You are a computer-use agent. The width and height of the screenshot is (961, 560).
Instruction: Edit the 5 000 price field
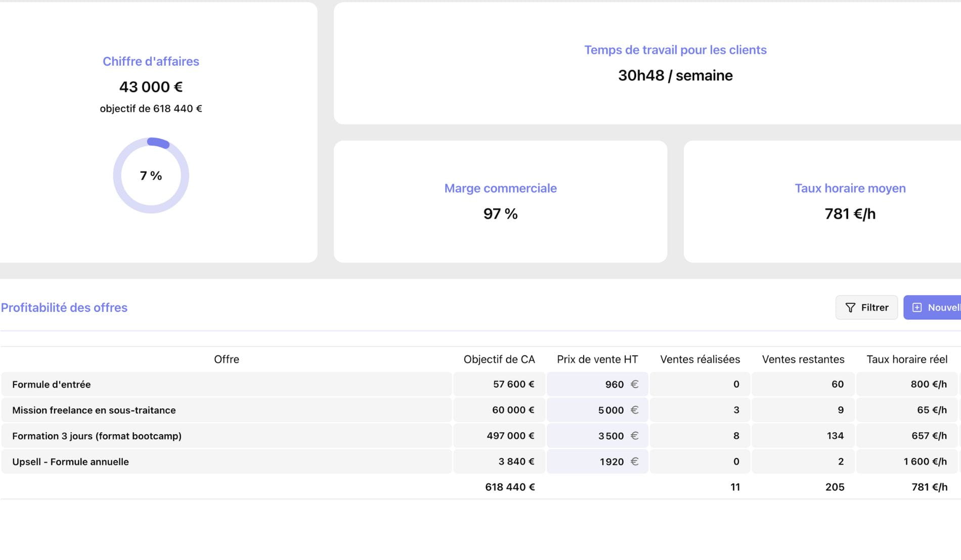coord(597,410)
